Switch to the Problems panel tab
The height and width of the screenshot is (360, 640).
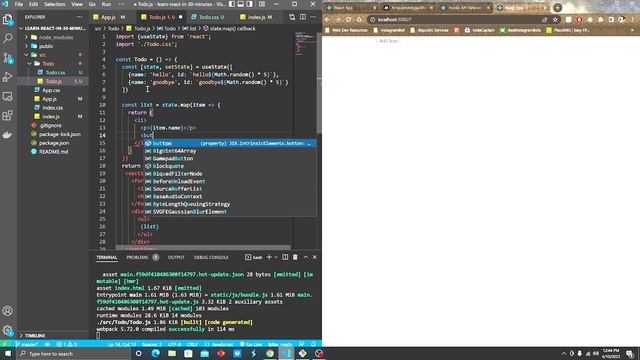click(142, 257)
